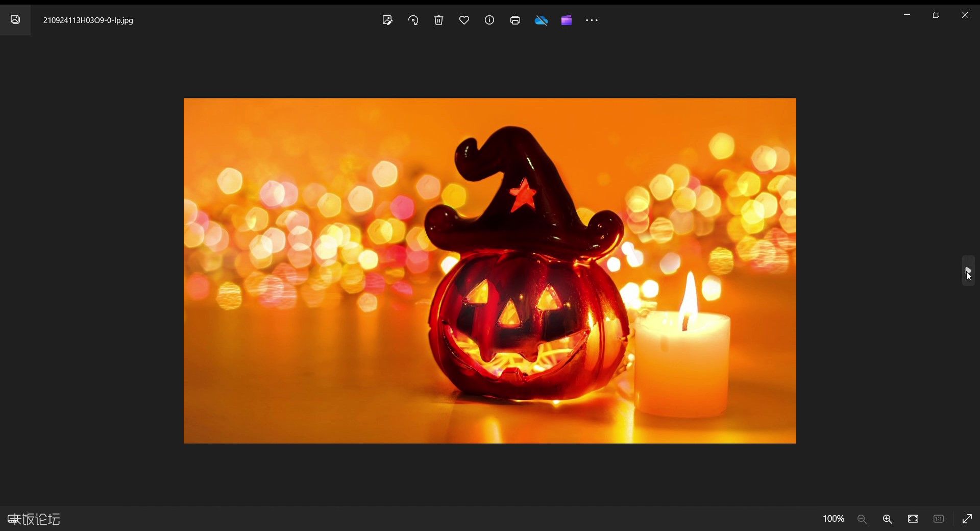
Task: Open Clipchamp video editor icon
Action: [567, 20]
